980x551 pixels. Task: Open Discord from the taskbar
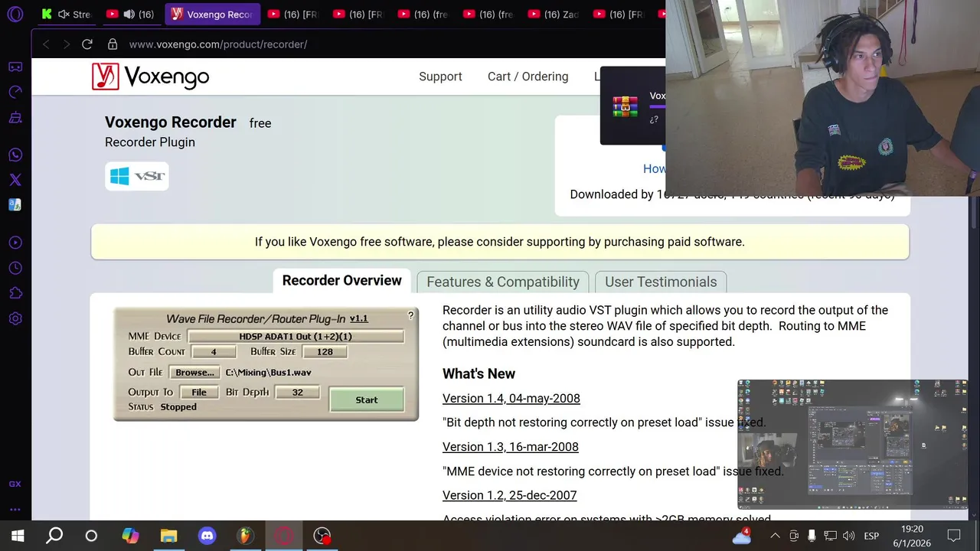pyautogui.click(x=207, y=536)
